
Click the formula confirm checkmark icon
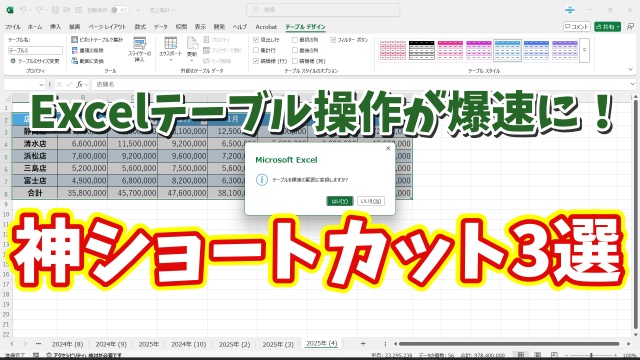coord(69,84)
